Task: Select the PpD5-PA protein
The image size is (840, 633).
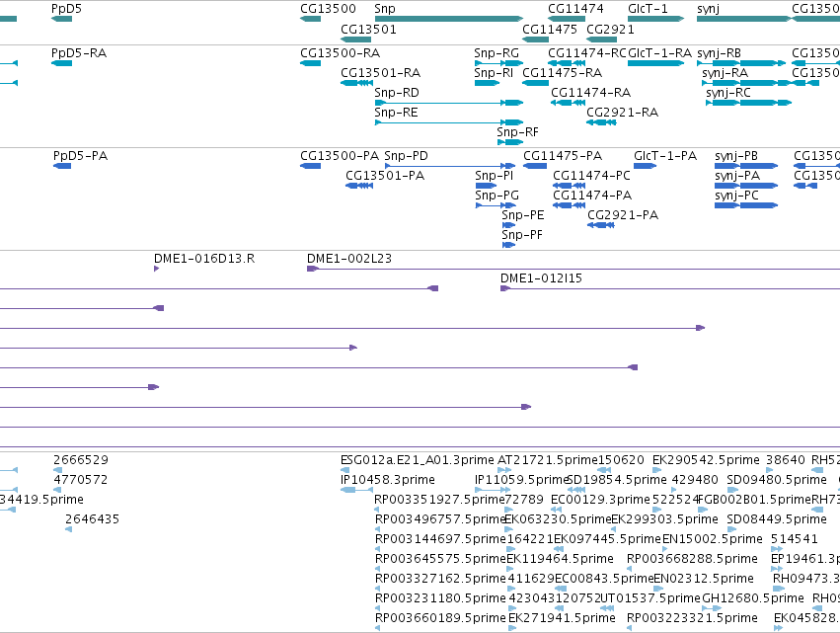Action: 62,166
